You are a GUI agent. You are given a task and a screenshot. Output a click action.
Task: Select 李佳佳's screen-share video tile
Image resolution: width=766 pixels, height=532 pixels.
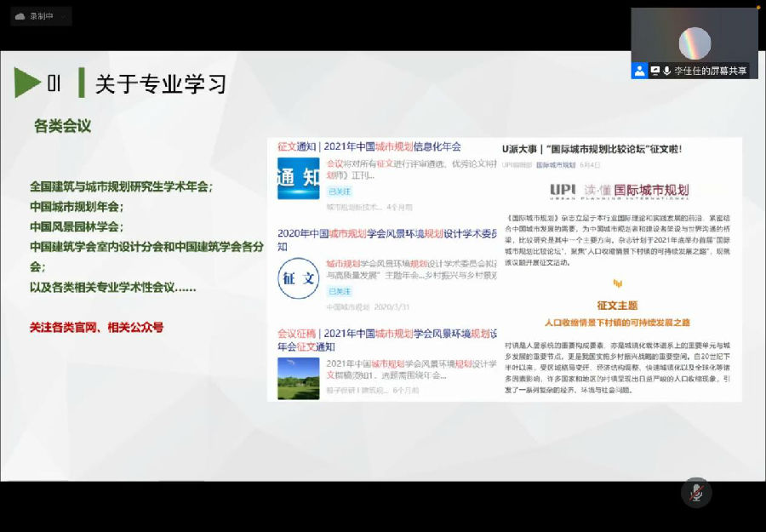tap(694, 38)
